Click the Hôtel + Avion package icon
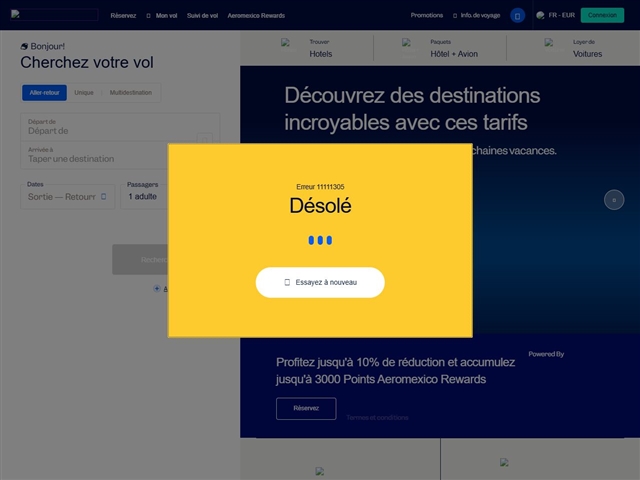 [x=407, y=43]
